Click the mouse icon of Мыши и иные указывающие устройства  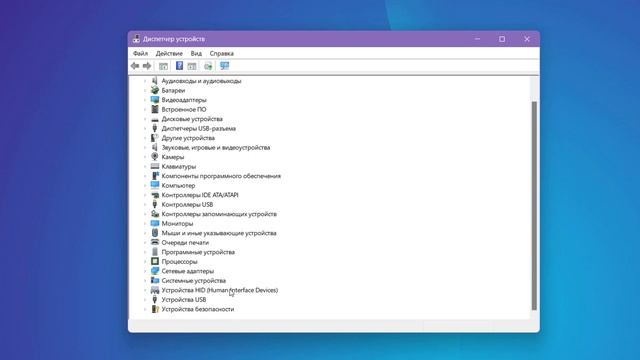(x=155, y=233)
